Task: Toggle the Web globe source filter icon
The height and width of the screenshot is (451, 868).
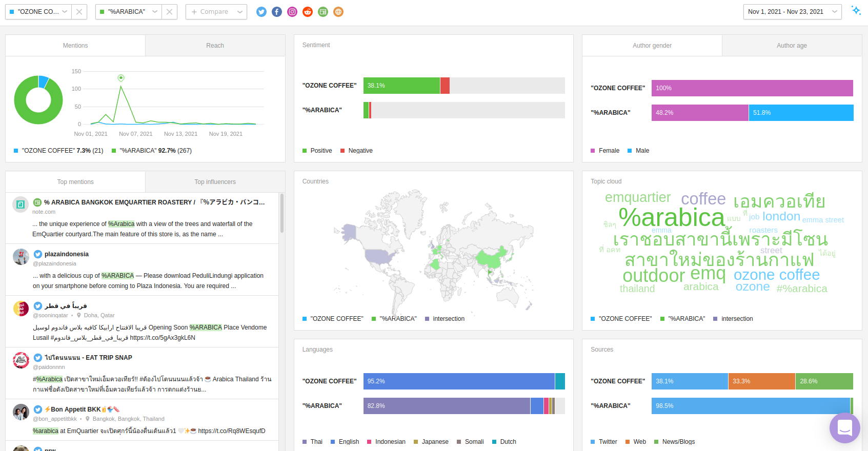Action: pos(338,12)
